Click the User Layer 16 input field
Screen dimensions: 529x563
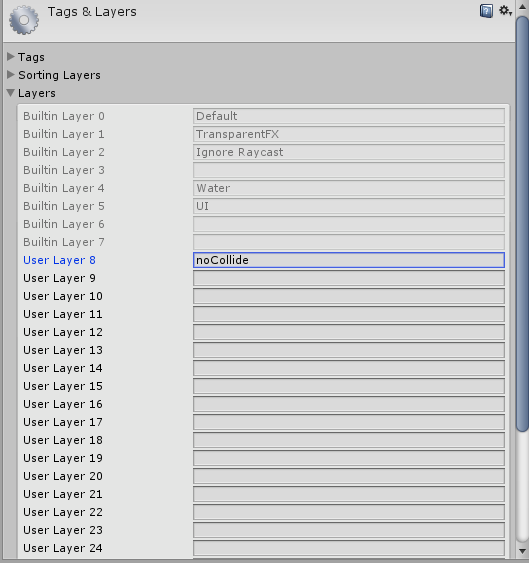[x=349, y=404]
